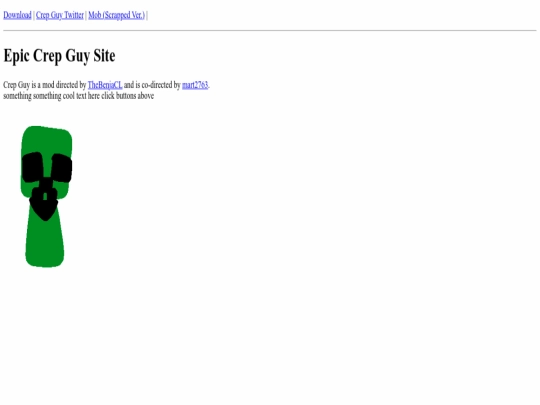The width and height of the screenshot is (540, 405).
Task: Click the trailing pipe after Mob link
Action: 147,15
